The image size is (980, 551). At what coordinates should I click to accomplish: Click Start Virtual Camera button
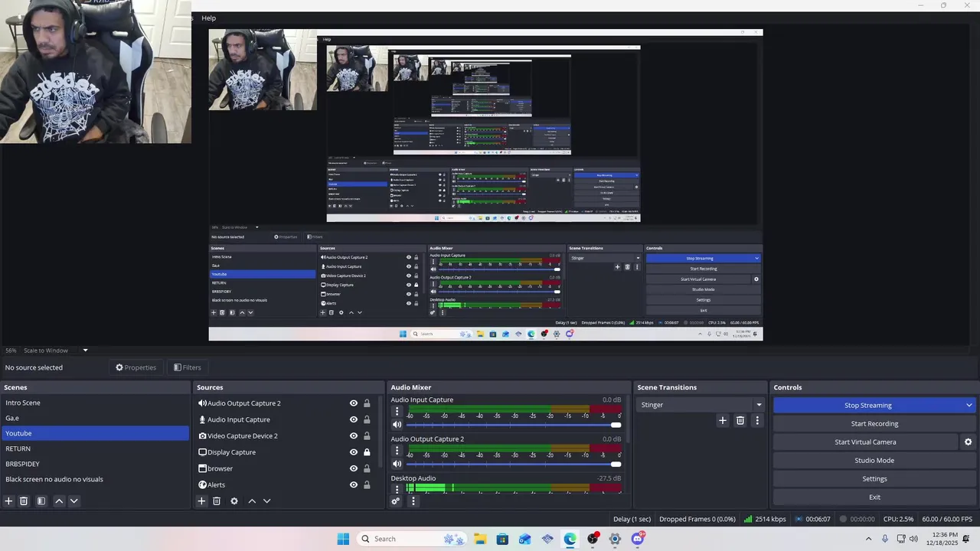click(865, 442)
